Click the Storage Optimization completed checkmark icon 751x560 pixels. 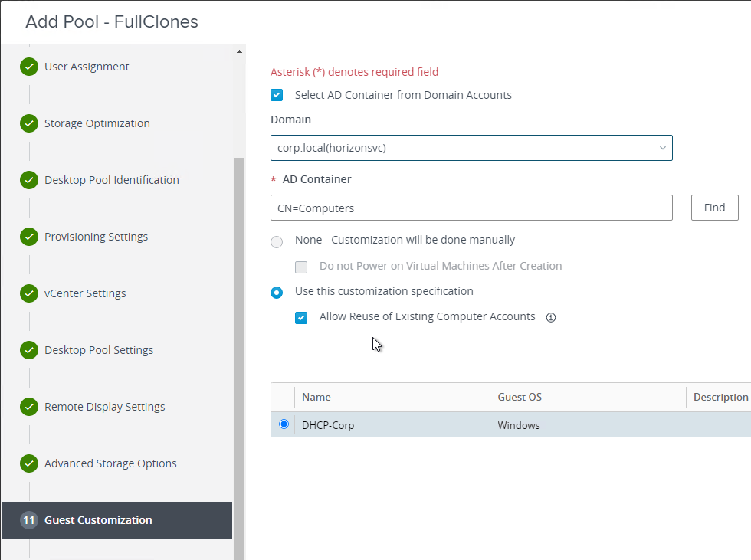click(x=29, y=123)
